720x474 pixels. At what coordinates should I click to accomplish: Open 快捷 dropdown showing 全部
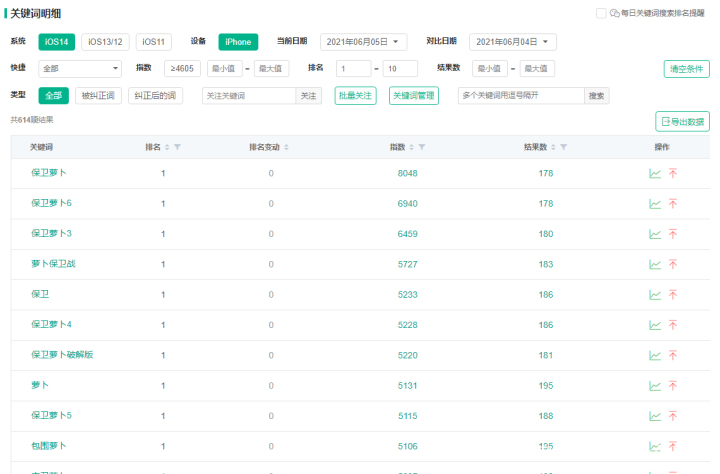(80, 68)
